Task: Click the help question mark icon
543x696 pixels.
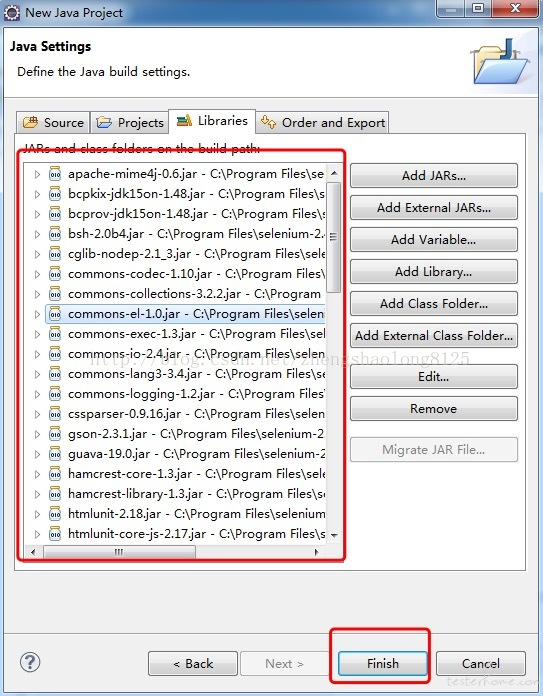Action: coord(30,663)
